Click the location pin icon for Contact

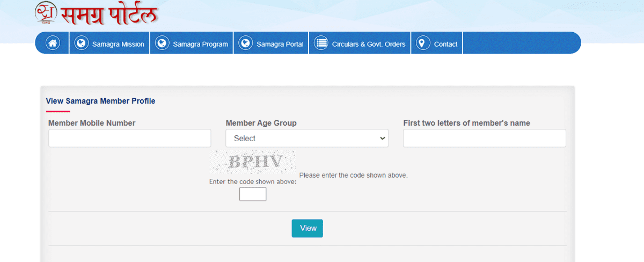[423, 43]
